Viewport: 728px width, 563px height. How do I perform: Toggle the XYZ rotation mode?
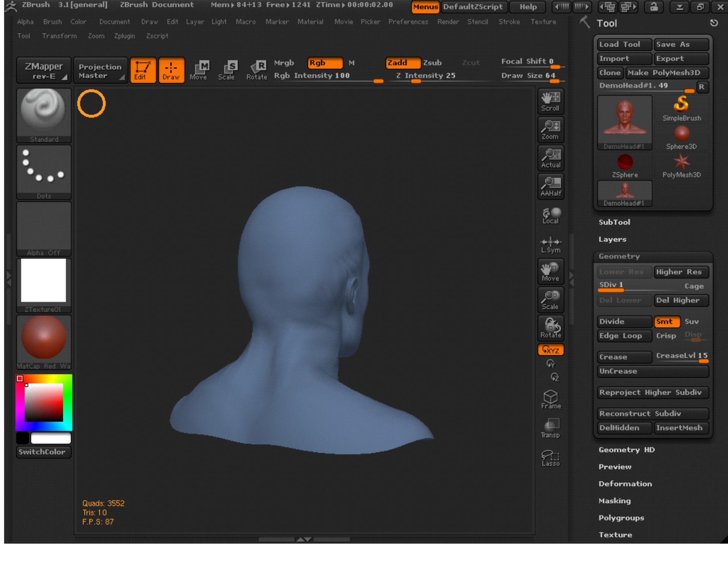[550, 350]
